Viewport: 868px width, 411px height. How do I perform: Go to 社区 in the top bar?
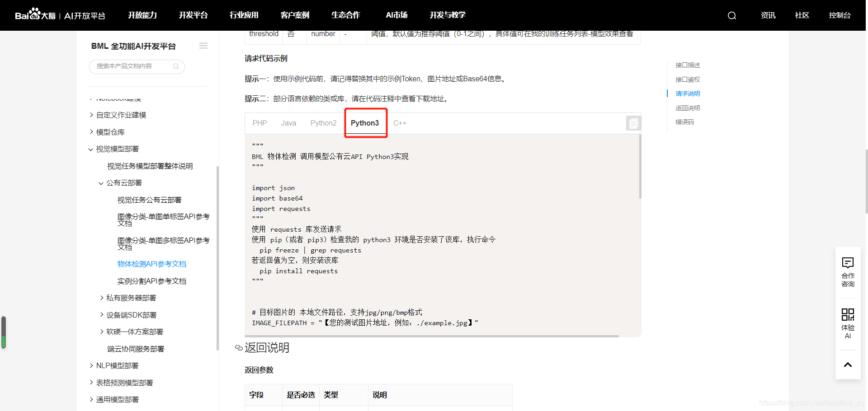pos(802,15)
